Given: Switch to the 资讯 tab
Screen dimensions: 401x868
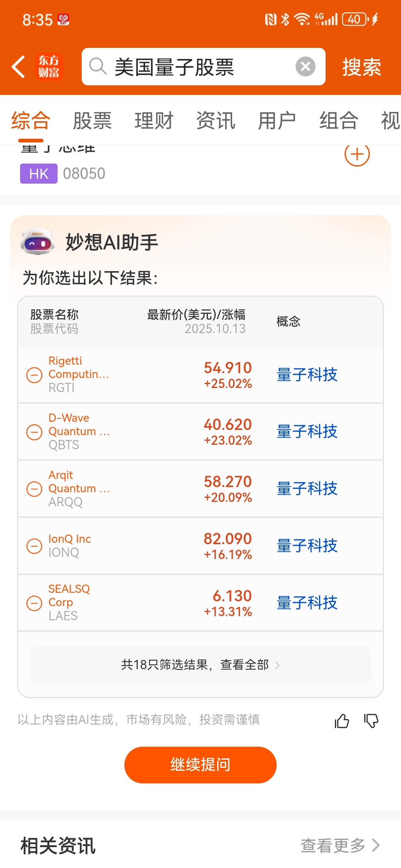Looking at the screenshot, I should pyautogui.click(x=215, y=121).
